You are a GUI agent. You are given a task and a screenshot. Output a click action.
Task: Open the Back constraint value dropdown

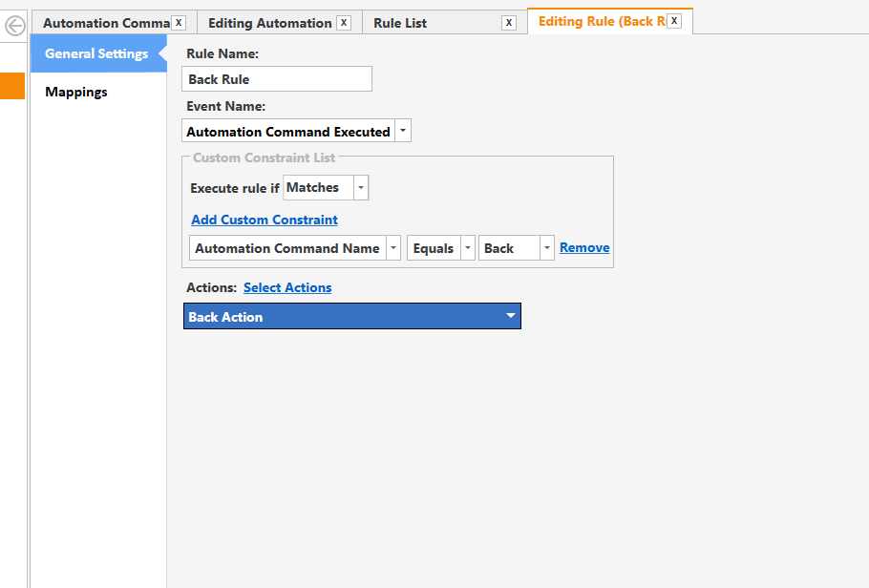pos(546,247)
